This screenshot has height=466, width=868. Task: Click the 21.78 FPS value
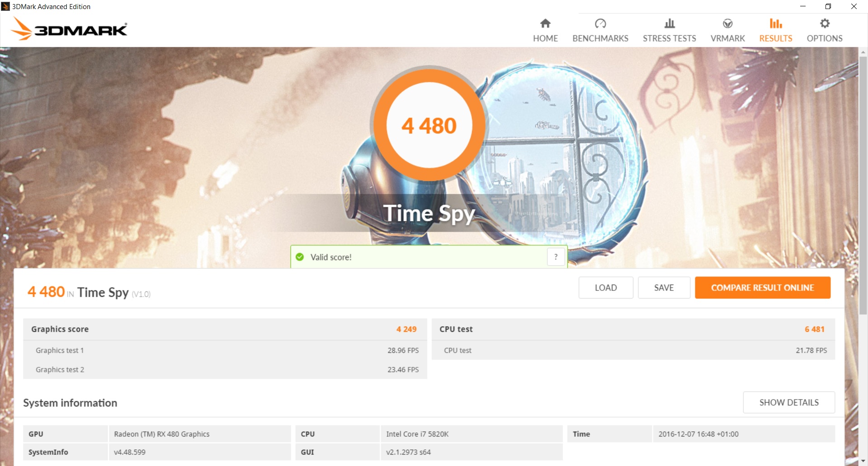tap(811, 351)
